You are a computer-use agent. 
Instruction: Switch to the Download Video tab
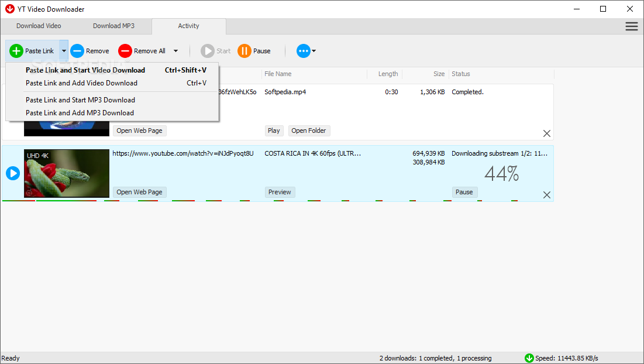click(x=39, y=26)
